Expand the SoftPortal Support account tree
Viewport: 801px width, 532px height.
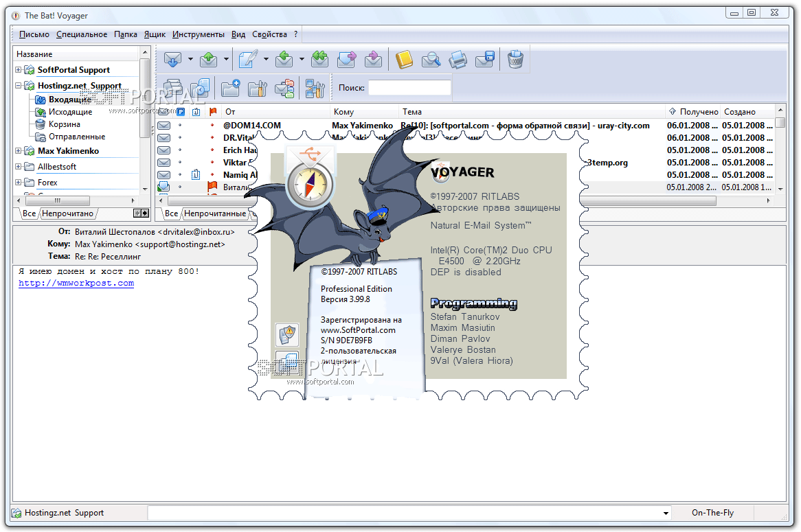pos(19,70)
